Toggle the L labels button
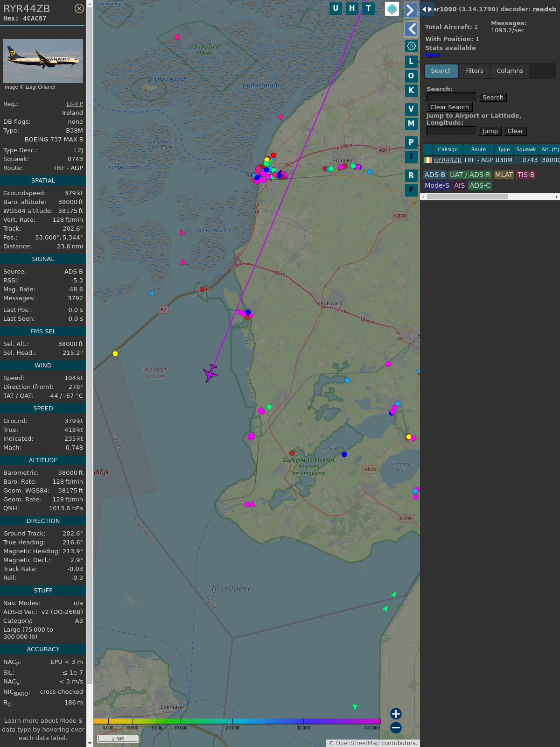The width and height of the screenshot is (560, 747). click(x=411, y=62)
